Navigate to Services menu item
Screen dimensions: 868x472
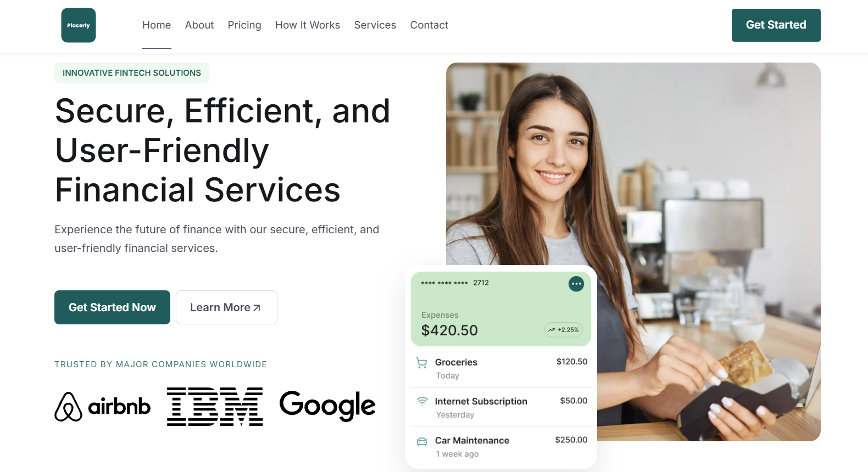coord(375,25)
